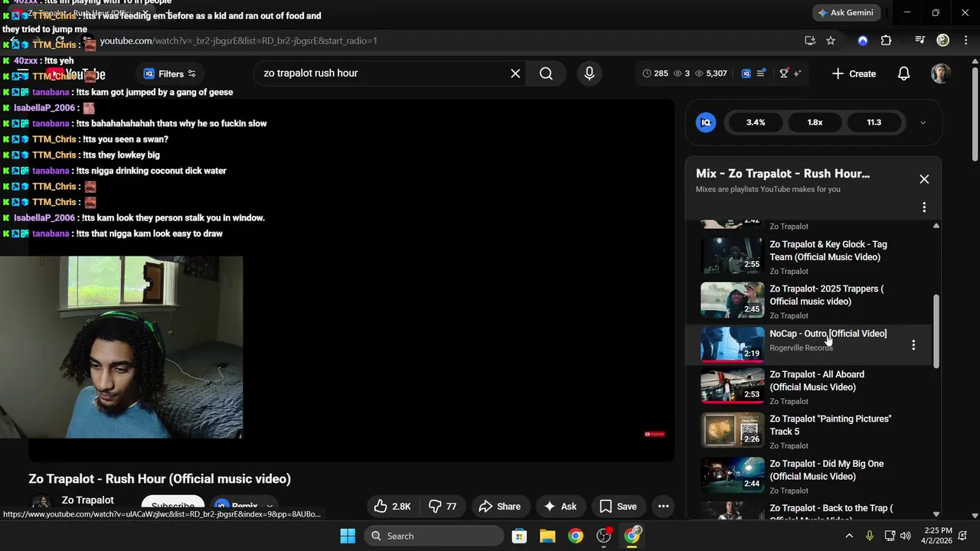
Task: Open vidIQ list icon with blue dot
Action: coord(761,73)
